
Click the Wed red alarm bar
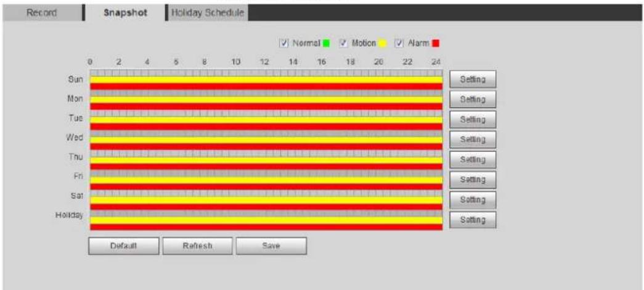click(x=266, y=146)
